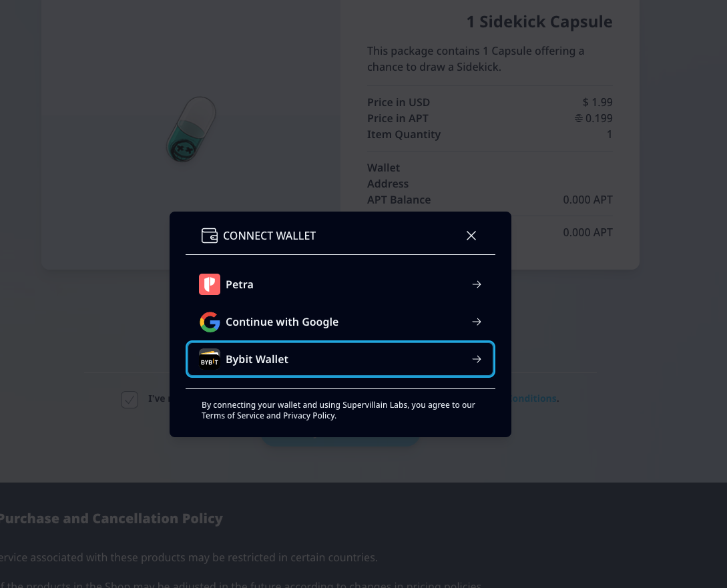Click the APT currency symbol by 0.199
This screenshot has width=727, height=588.
point(579,119)
